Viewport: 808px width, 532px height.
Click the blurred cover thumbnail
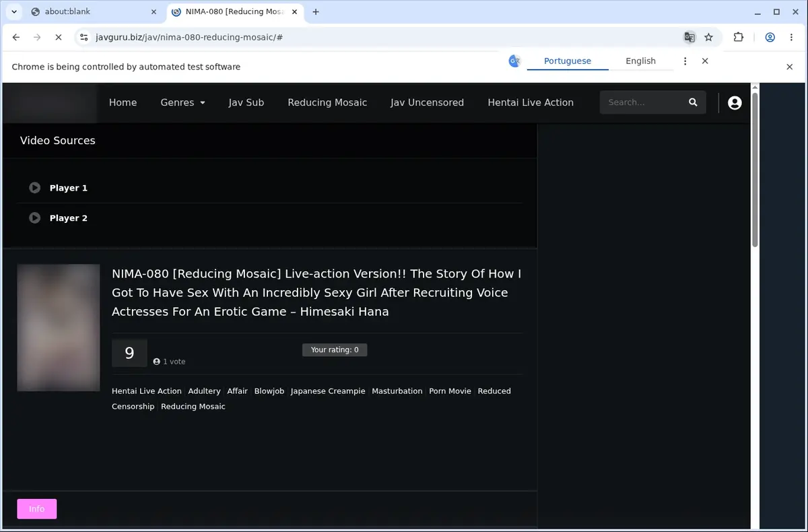(x=59, y=327)
